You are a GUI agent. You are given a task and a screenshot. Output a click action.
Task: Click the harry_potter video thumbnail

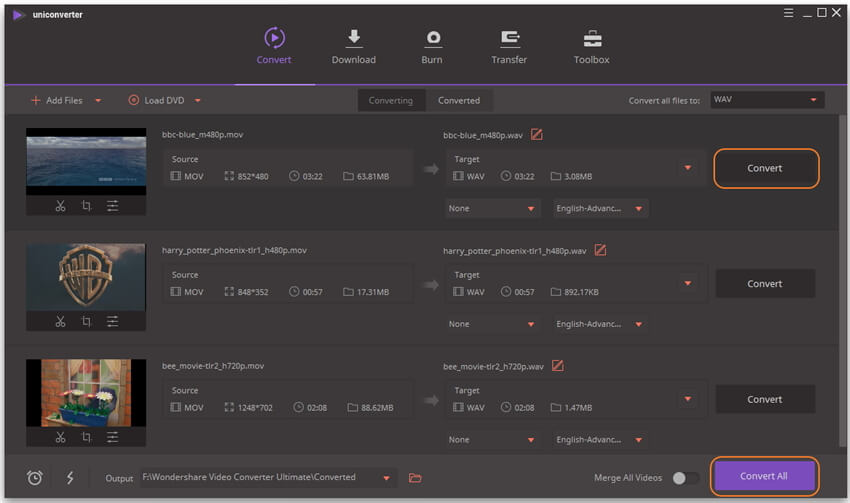(x=86, y=277)
